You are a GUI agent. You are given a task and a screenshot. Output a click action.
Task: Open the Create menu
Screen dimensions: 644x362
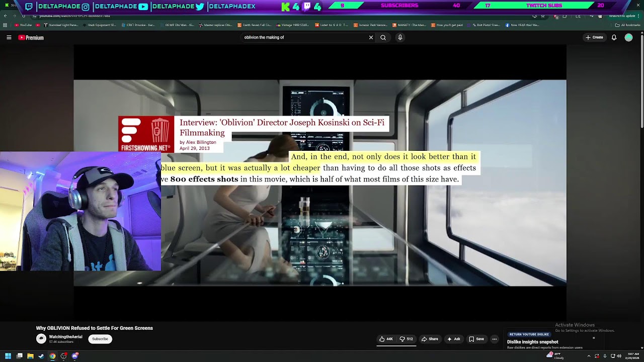coord(595,38)
